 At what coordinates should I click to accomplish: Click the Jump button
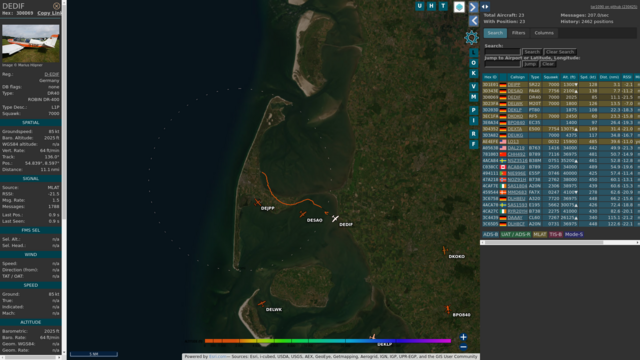click(x=530, y=64)
